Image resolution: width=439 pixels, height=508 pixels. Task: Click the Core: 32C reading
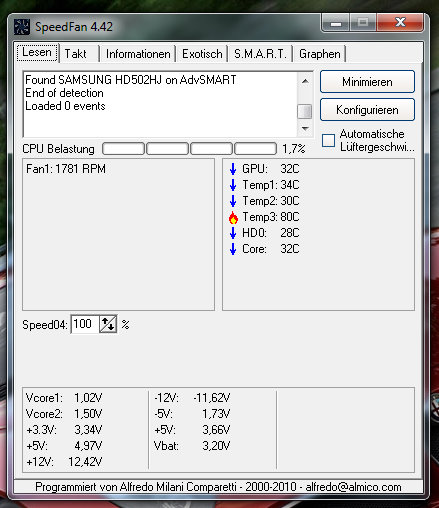click(x=271, y=249)
